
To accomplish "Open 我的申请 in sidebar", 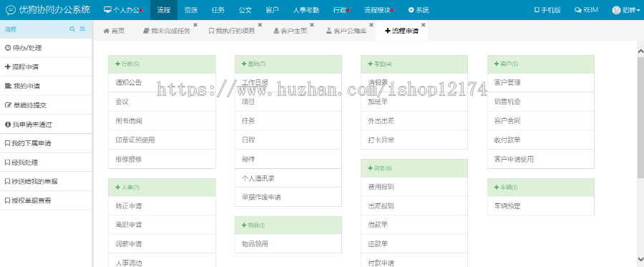I will click(47, 87).
